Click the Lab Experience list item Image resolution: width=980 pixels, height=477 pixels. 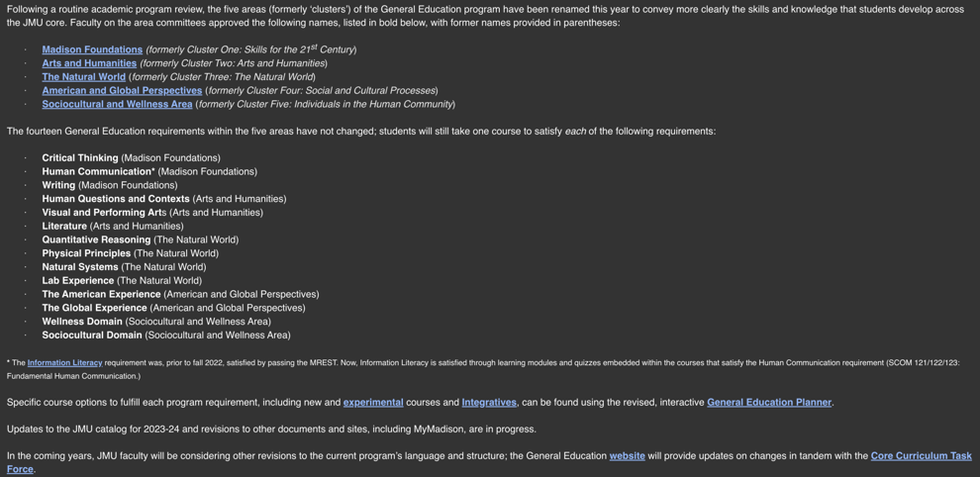coord(77,281)
